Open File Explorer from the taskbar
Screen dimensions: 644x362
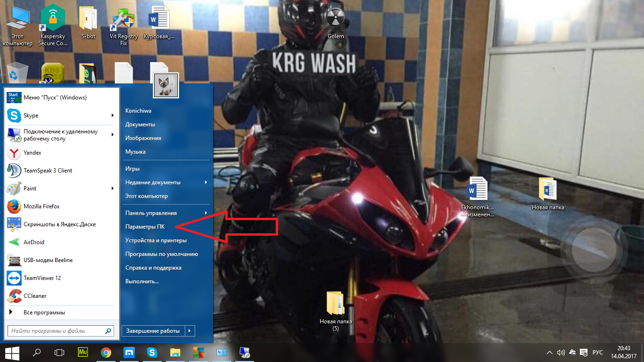pos(175,352)
